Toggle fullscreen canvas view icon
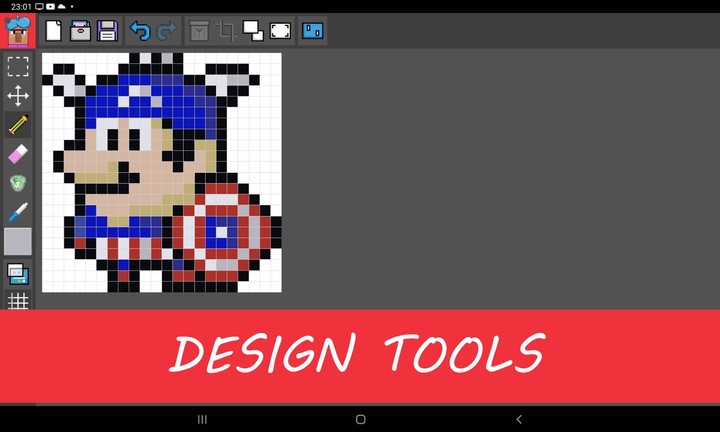720x432 pixels. pos(280,31)
